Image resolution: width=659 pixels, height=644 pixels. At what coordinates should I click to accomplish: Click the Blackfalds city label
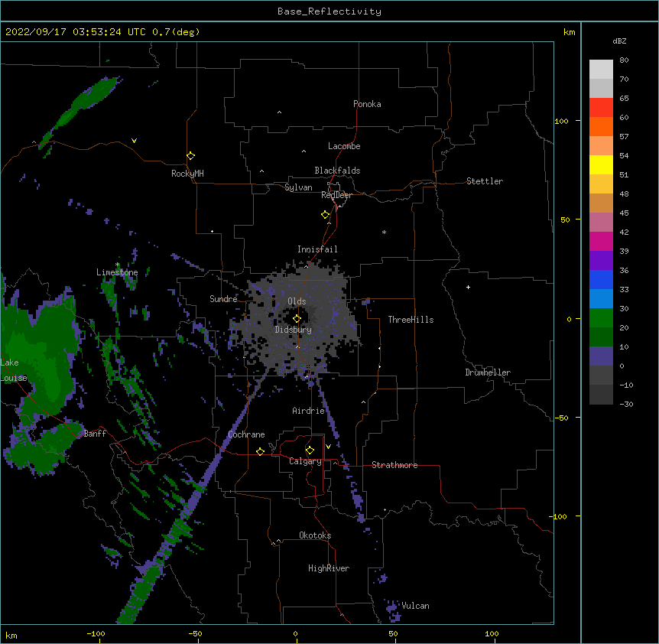coord(337,171)
